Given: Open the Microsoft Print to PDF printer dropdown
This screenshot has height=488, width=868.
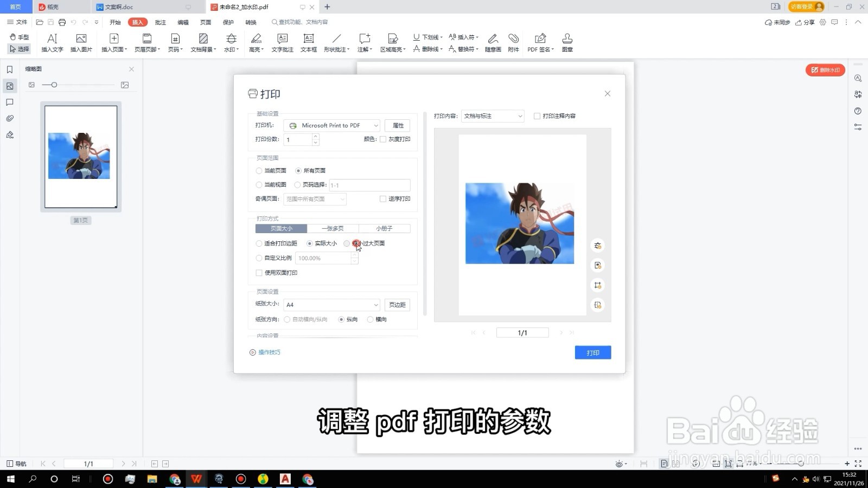Looking at the screenshot, I should click(x=331, y=126).
